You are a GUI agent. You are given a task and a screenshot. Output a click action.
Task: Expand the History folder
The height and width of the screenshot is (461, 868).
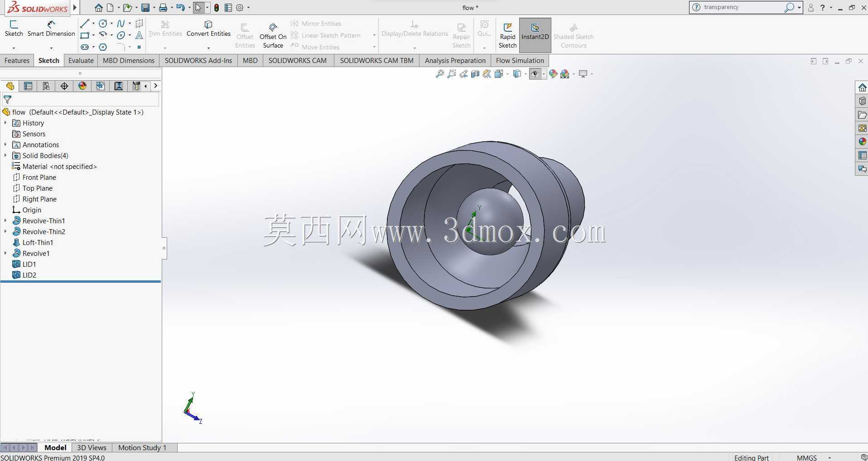click(5, 123)
